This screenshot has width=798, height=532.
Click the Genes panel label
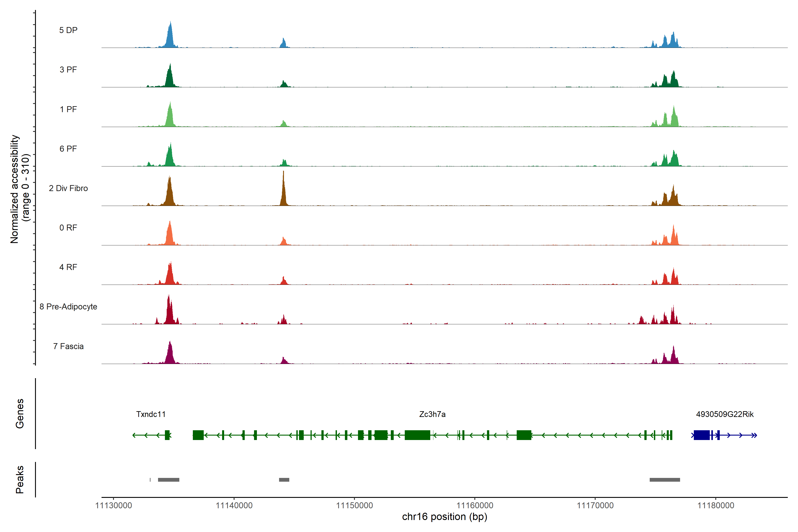pos(20,414)
